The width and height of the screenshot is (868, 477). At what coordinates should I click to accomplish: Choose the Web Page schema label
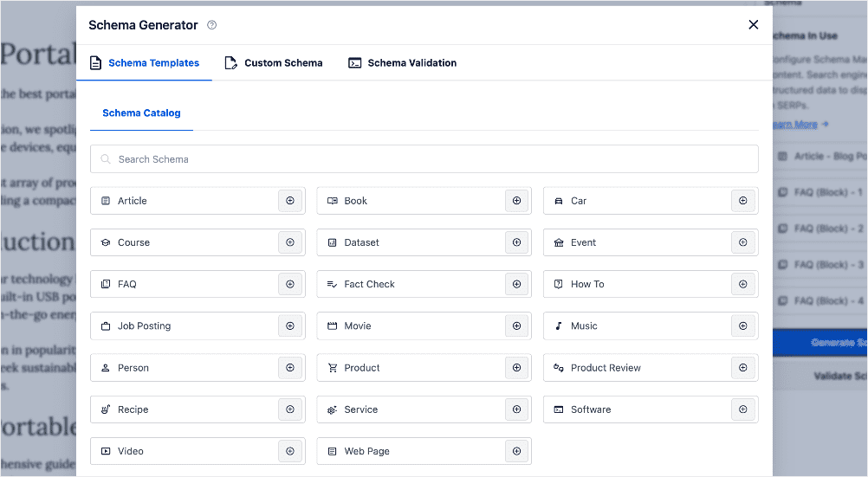pos(366,451)
